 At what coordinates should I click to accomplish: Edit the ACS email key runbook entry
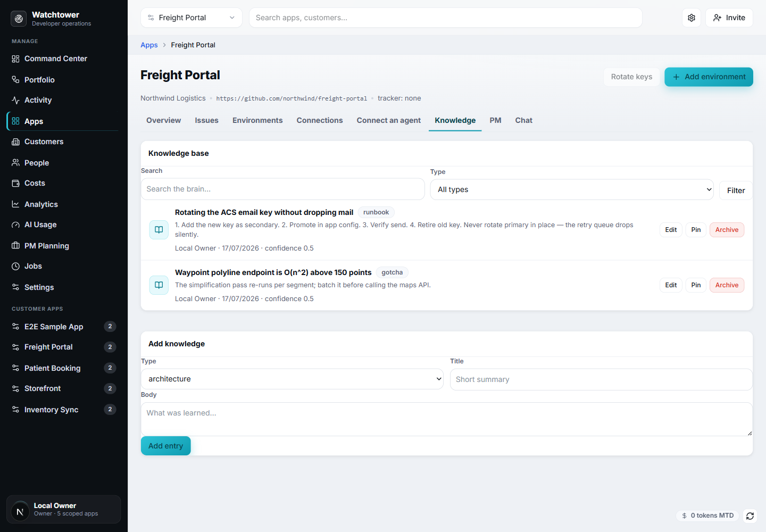click(671, 230)
